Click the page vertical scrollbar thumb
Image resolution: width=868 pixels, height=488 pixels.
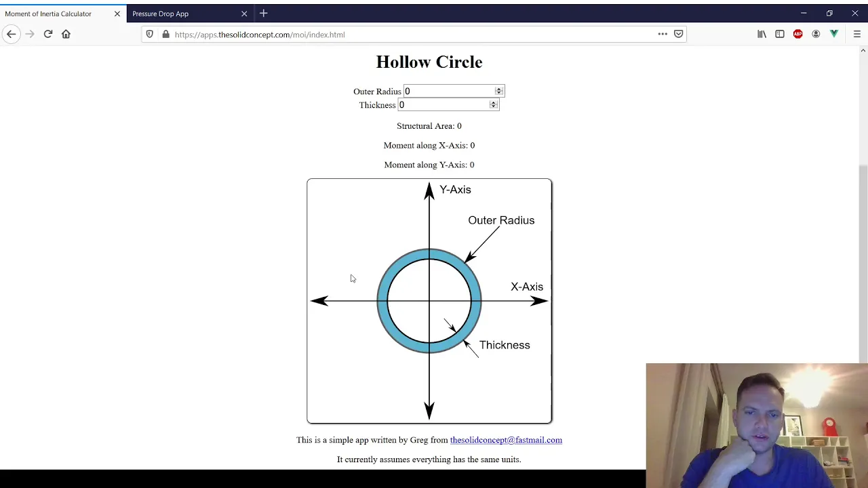(863, 264)
